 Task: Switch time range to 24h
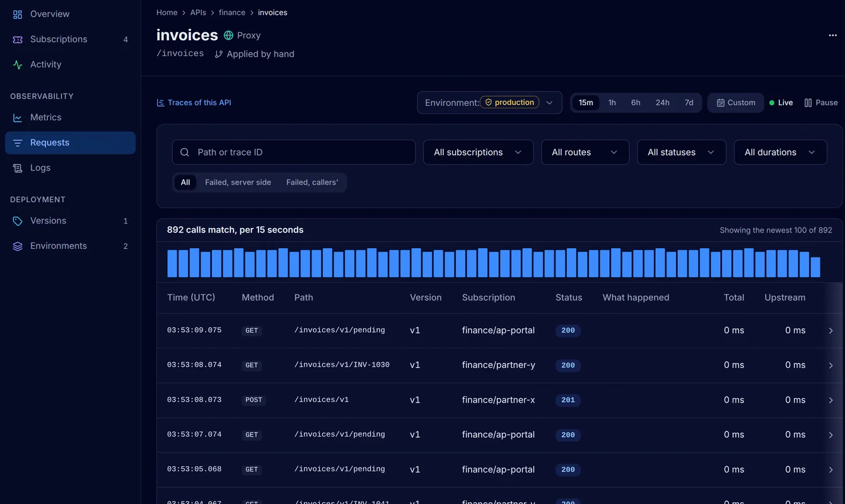coord(662,103)
